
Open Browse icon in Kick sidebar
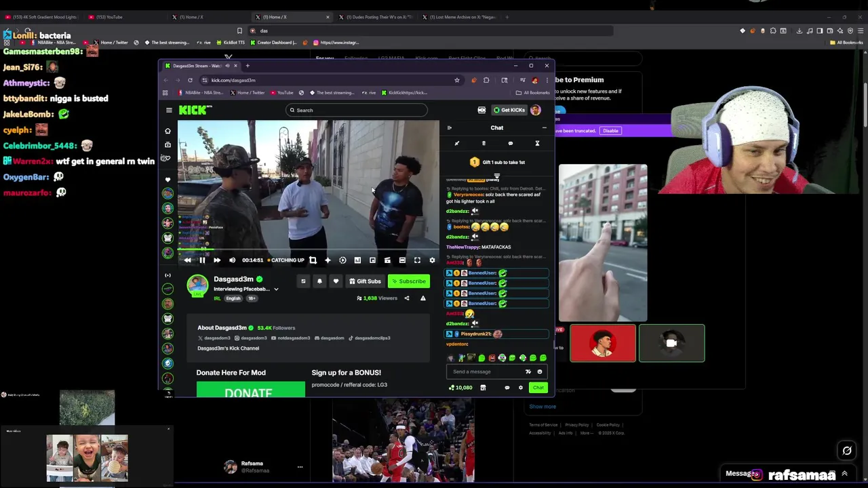coord(168,144)
